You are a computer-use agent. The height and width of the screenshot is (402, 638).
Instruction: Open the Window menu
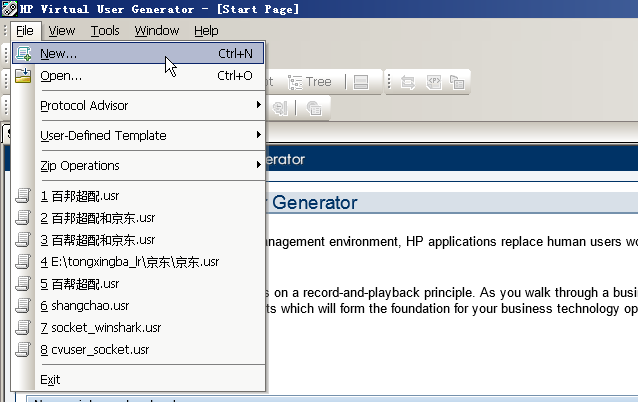pos(157,31)
